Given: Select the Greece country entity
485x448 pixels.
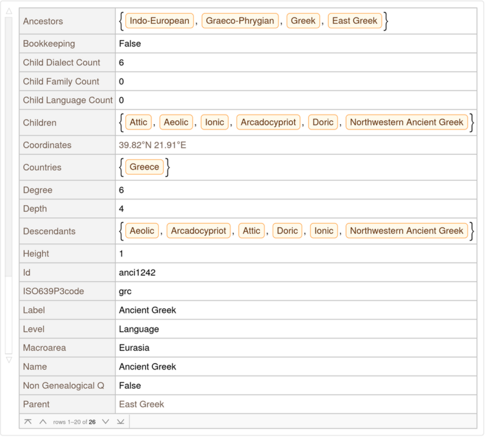Looking at the screenshot, I should tap(144, 167).
